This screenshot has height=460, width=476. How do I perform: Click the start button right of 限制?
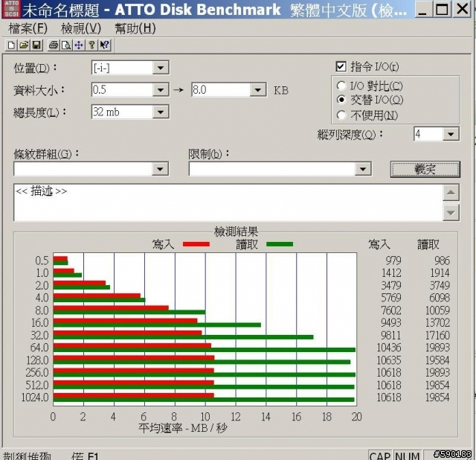(425, 169)
